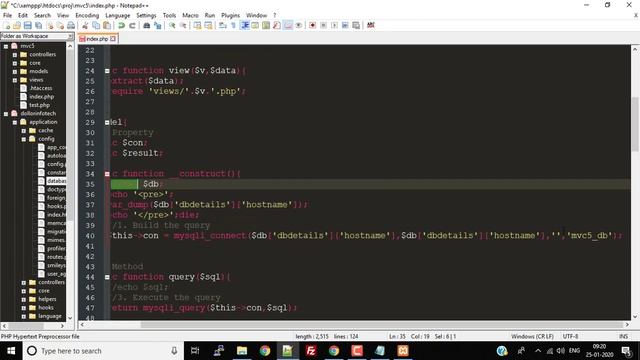Close the index.php tab
The image size is (640, 360).
pos(113,39)
